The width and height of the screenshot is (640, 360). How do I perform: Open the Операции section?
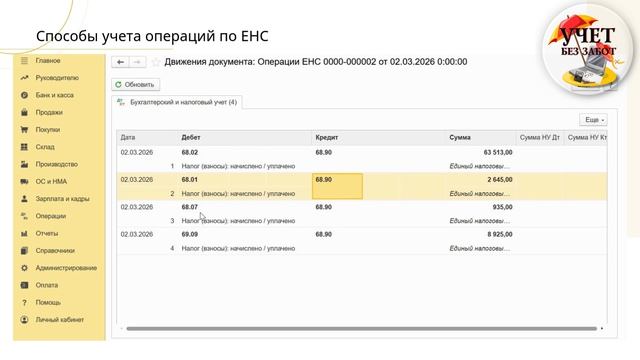51,216
